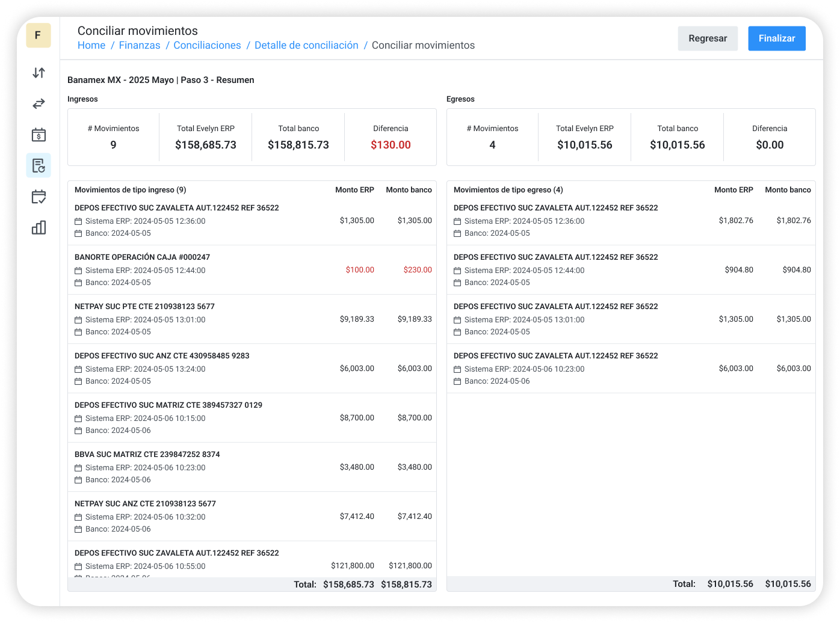Open Conciliaciones breadcrumb link

pos(207,46)
